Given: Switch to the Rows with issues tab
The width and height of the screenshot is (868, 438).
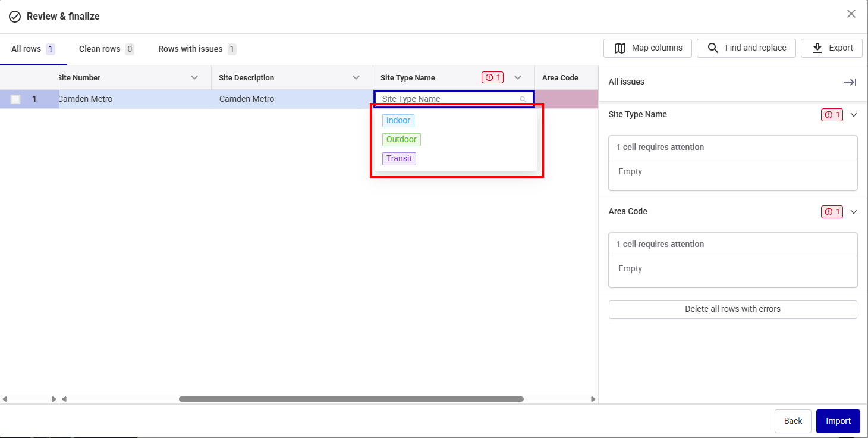Looking at the screenshot, I should point(197,49).
